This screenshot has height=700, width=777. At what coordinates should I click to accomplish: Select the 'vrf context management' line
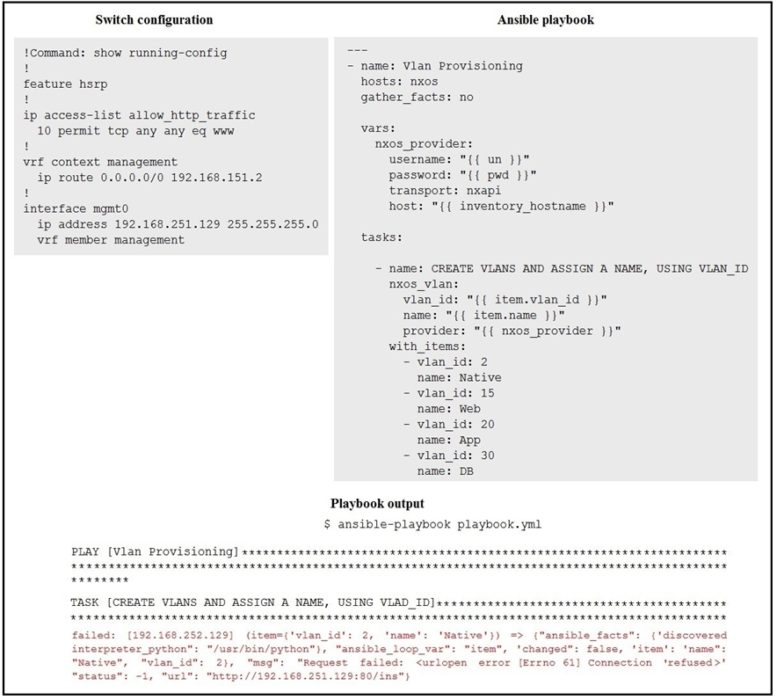pyautogui.click(x=100, y=162)
